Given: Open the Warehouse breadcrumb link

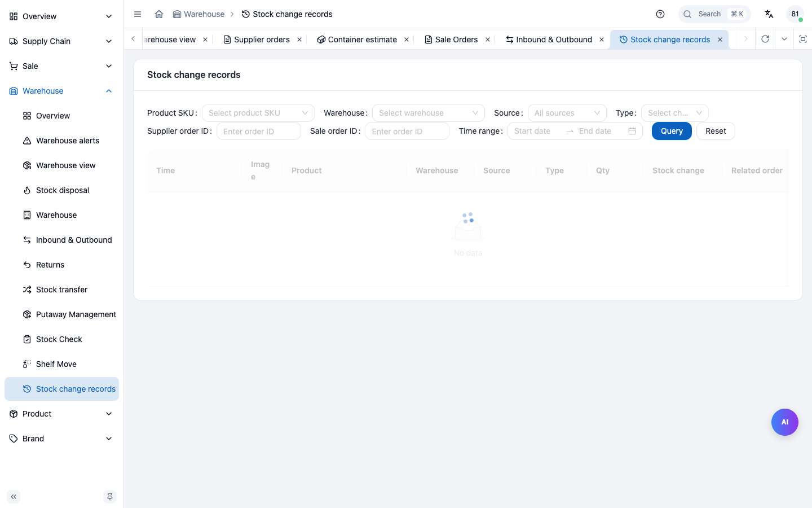Looking at the screenshot, I should pyautogui.click(x=198, y=14).
